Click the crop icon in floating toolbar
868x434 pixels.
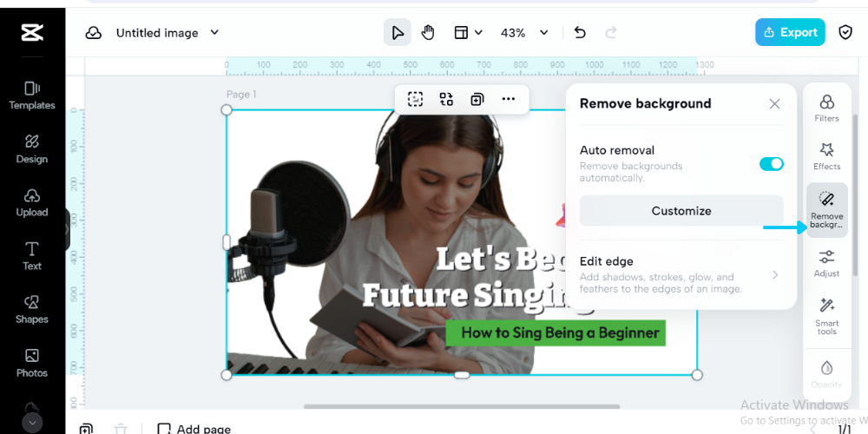tap(415, 99)
